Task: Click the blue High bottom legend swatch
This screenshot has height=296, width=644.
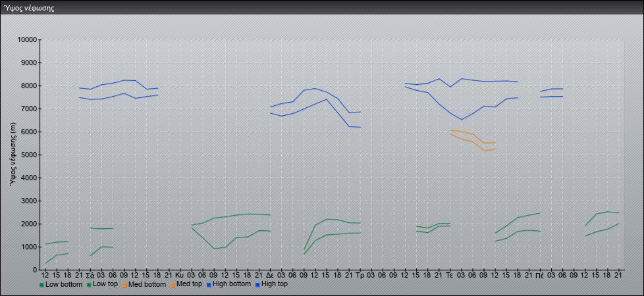Action: pos(209,285)
